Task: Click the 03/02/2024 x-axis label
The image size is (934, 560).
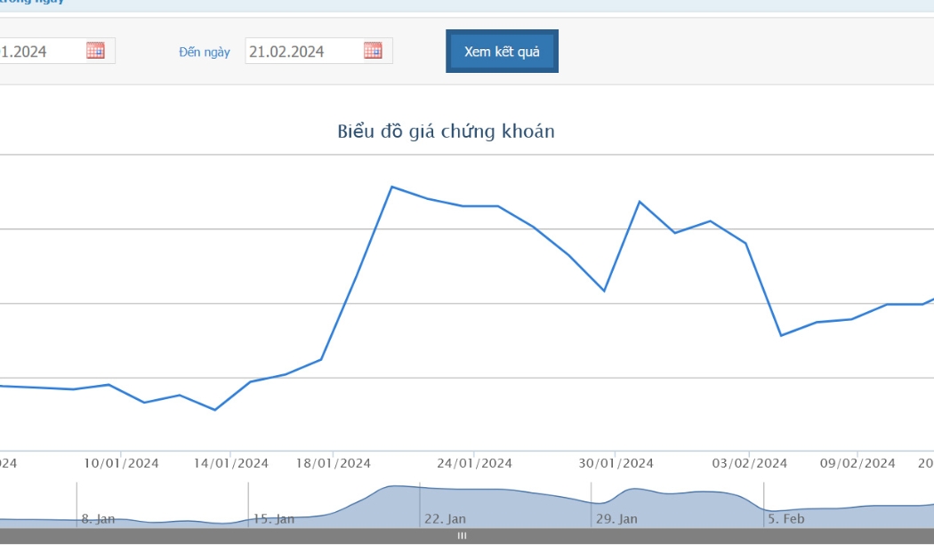Action: click(749, 463)
